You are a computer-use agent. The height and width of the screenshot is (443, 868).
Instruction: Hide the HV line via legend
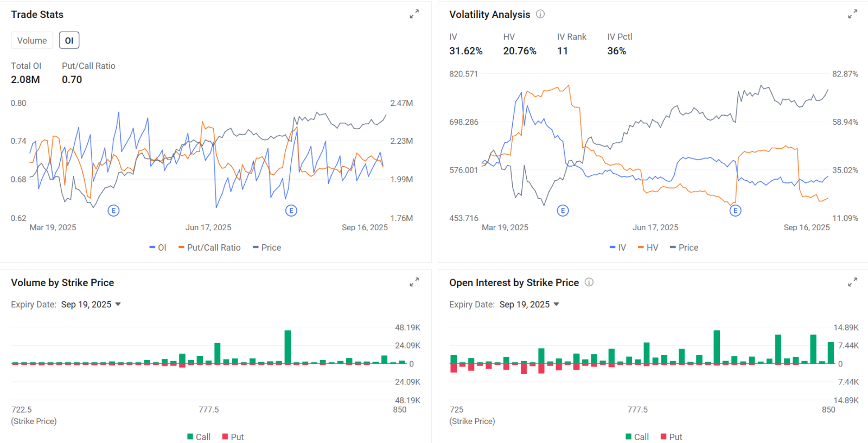[648, 248]
